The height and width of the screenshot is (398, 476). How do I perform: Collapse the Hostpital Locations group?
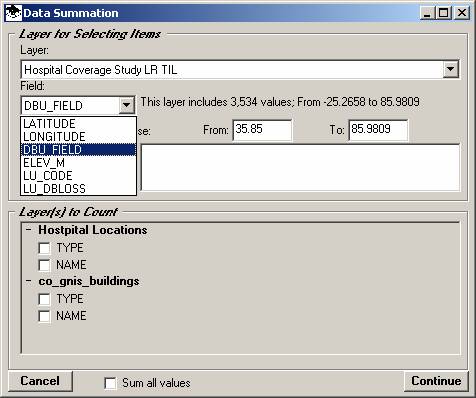tap(29, 230)
